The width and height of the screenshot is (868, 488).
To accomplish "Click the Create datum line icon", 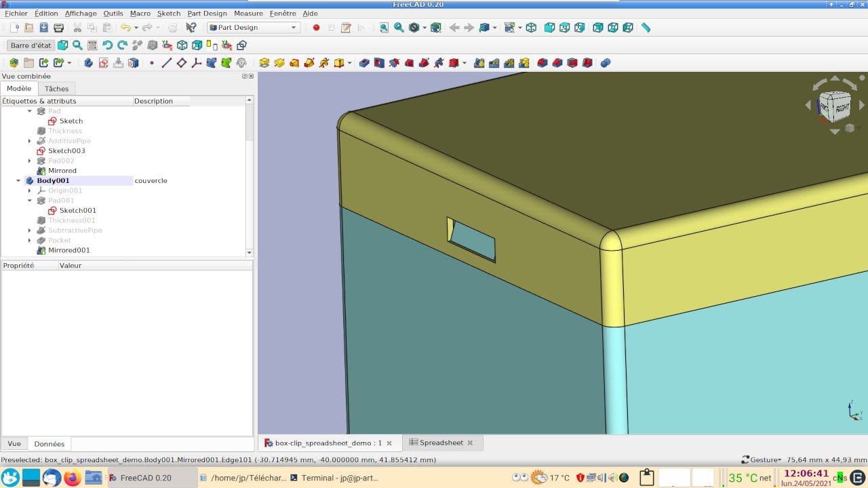I will tap(166, 63).
